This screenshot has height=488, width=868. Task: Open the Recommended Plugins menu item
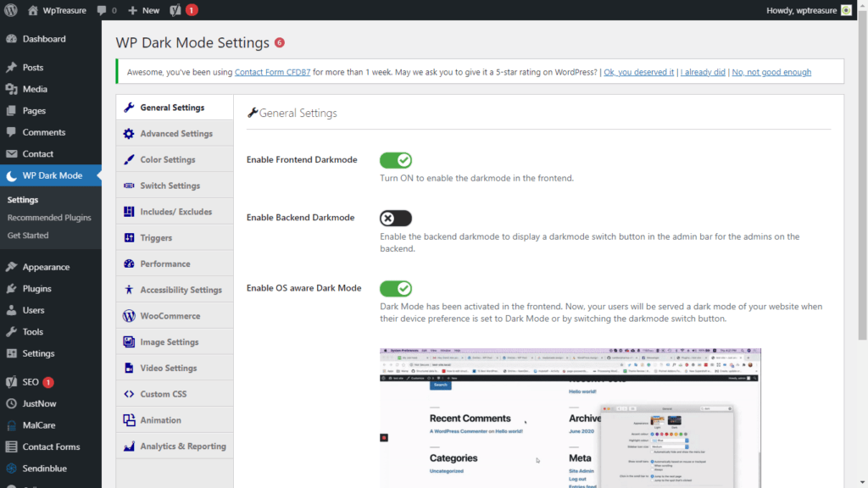[x=51, y=216]
